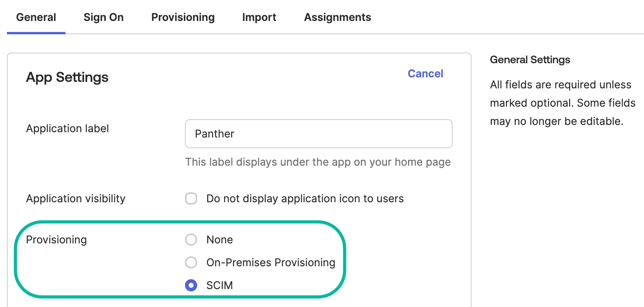Screen dimensions: 644x307
Task: Open the Provisioning tab
Action: pyautogui.click(x=183, y=17)
